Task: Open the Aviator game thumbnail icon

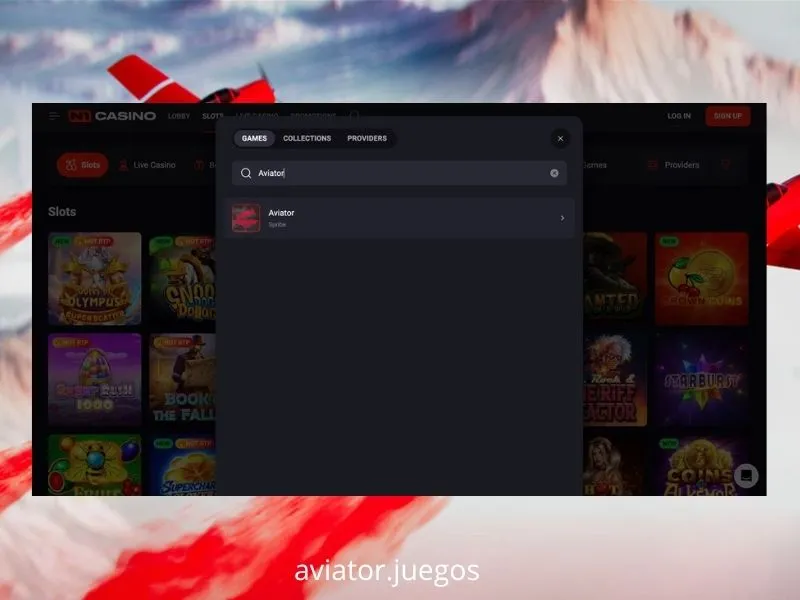Action: click(x=246, y=218)
